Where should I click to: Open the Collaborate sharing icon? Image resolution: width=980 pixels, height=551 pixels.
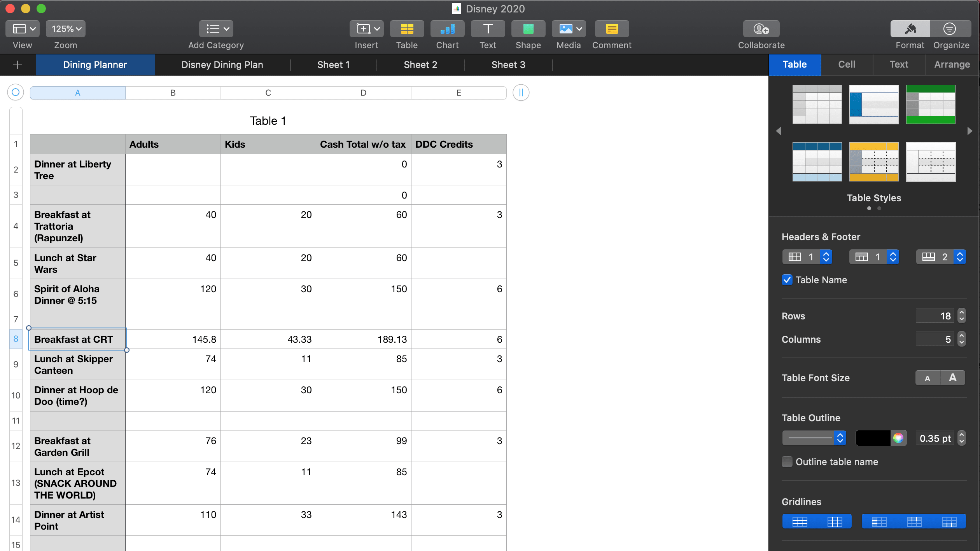(761, 29)
